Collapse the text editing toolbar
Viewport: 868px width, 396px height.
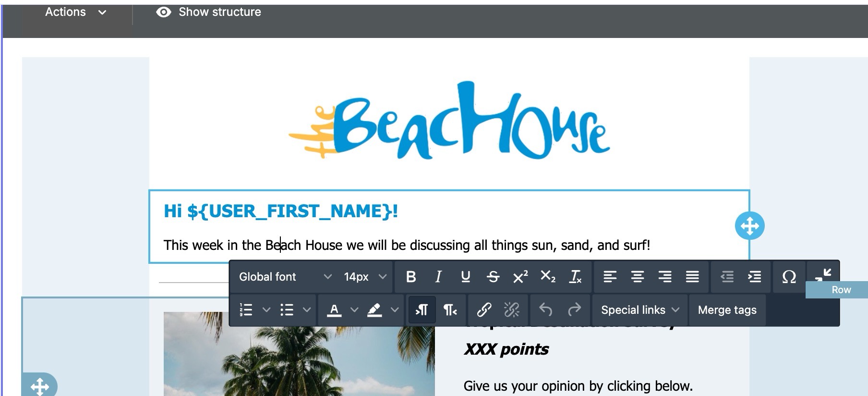tap(823, 275)
